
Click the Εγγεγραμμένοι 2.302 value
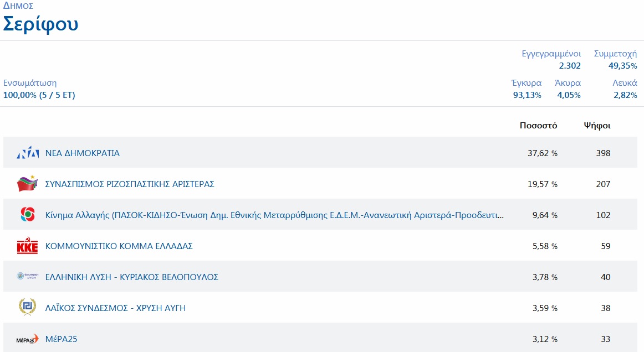(x=570, y=66)
